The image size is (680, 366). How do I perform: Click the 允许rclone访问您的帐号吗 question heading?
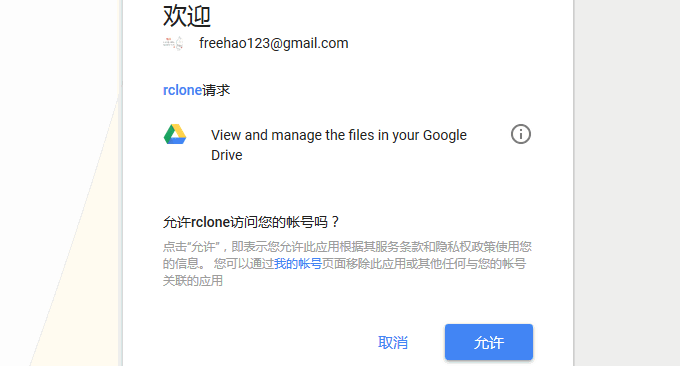[x=251, y=222]
